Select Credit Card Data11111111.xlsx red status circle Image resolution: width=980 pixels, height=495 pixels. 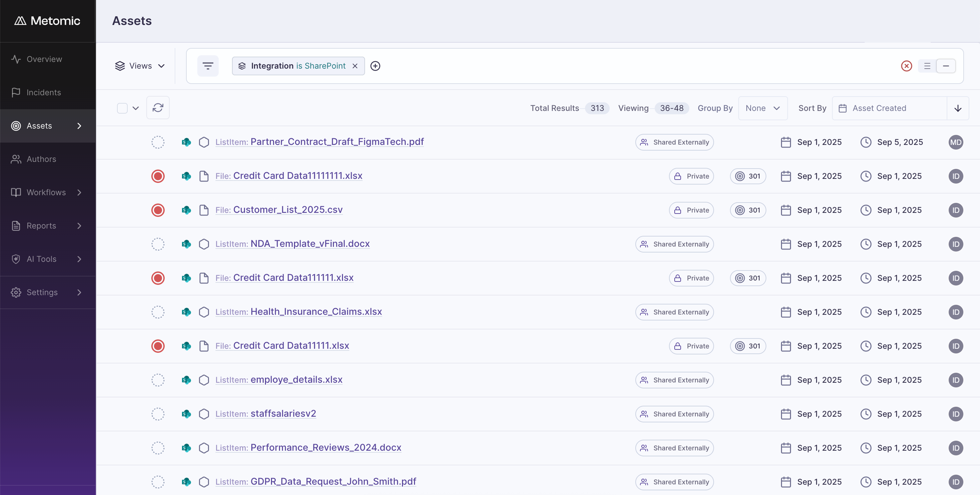(x=158, y=176)
